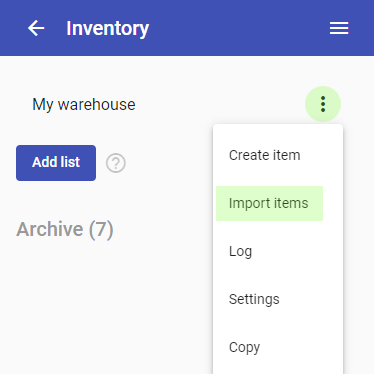Screen dimensions: 374x374
Task: Expand the Archive (7) section
Action: 65,229
